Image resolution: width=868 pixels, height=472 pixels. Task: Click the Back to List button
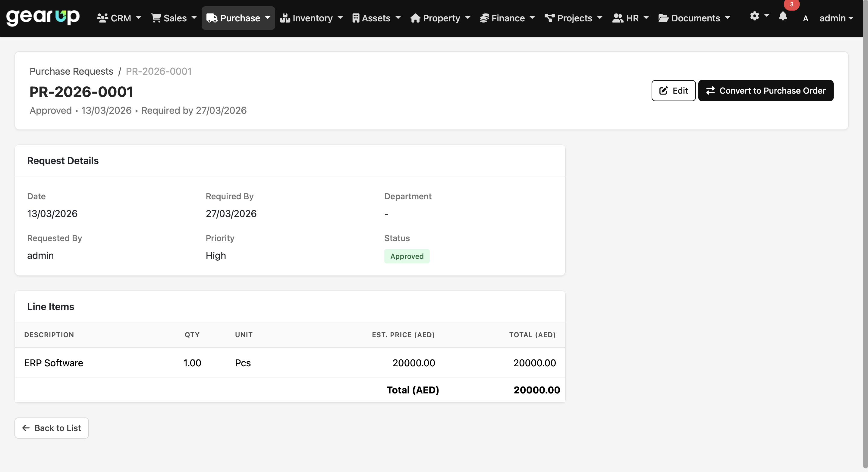(51, 428)
